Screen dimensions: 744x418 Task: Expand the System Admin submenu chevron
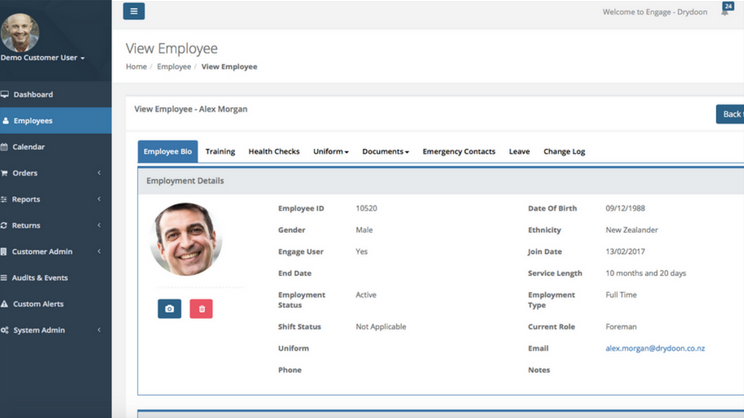99,330
